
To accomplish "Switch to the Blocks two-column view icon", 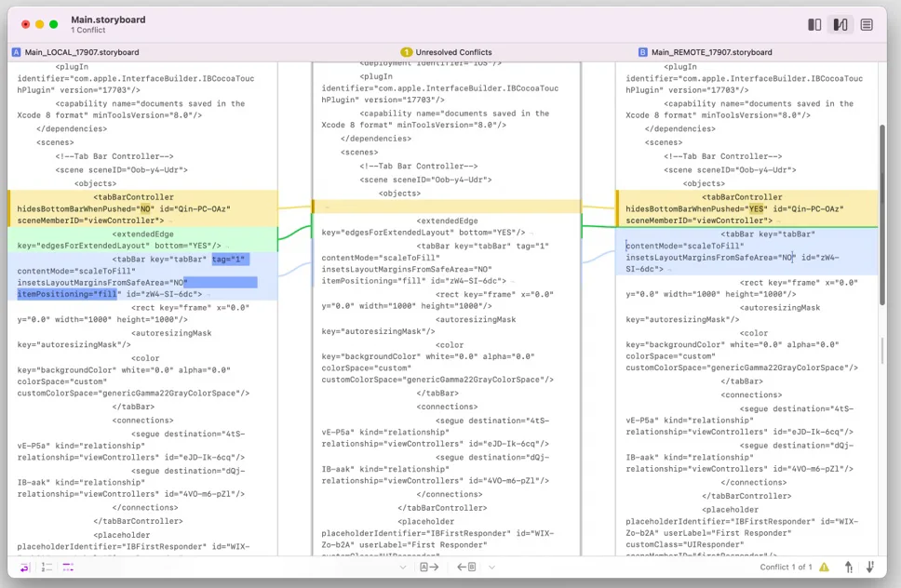I will (x=814, y=25).
